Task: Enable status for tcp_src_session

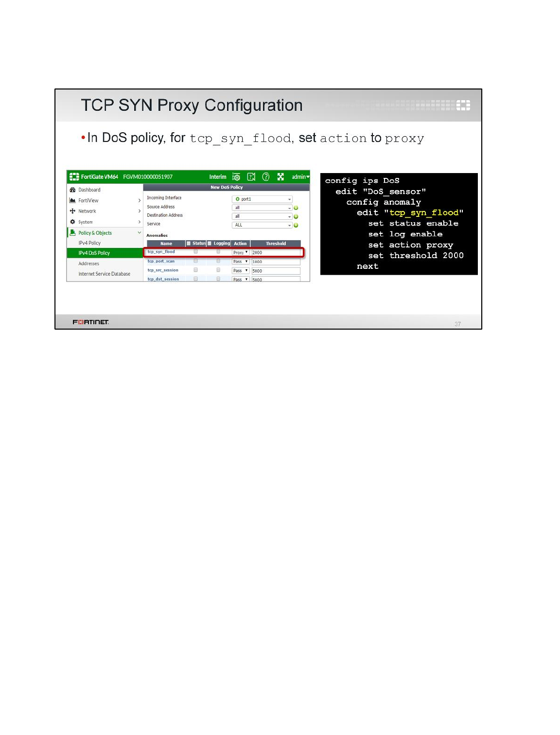Action: pyautogui.click(x=196, y=270)
